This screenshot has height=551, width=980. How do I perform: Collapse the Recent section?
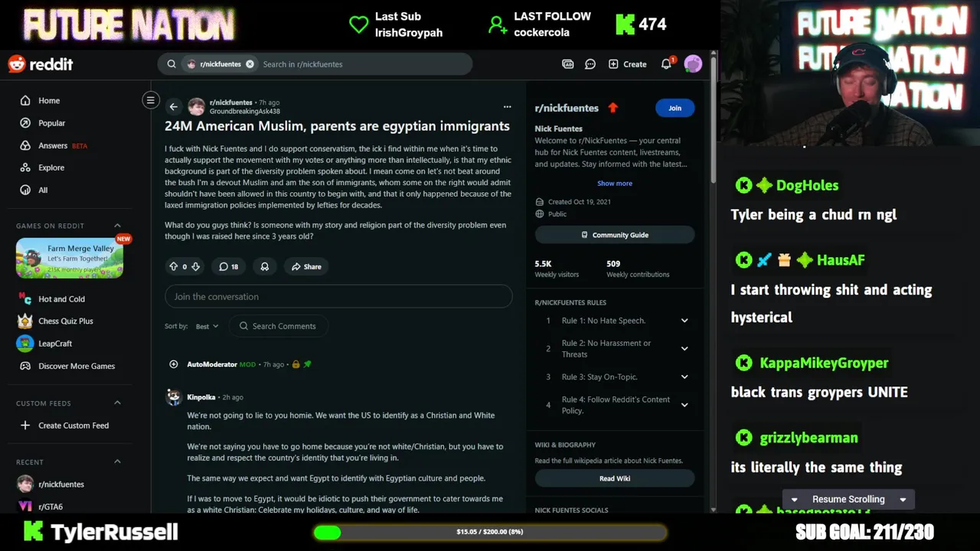[117, 461]
